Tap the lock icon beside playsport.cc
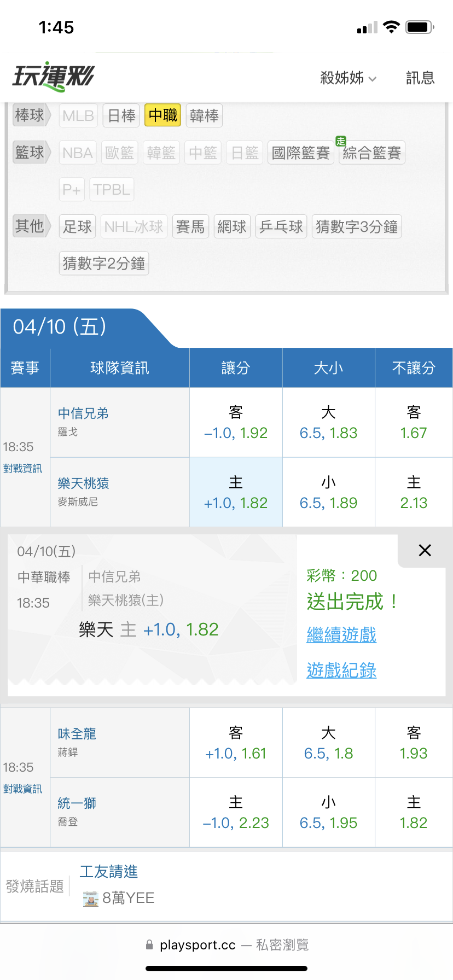Viewport: 453px width, 980px height. point(149,944)
